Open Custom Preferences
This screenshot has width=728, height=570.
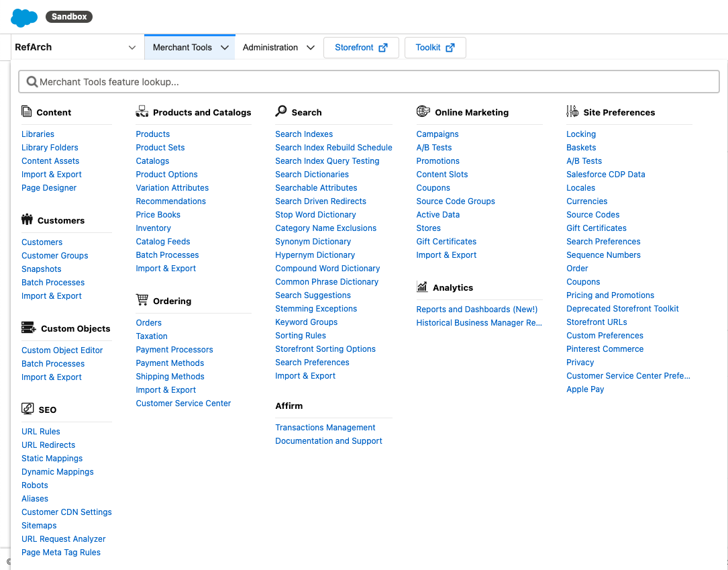[605, 336]
